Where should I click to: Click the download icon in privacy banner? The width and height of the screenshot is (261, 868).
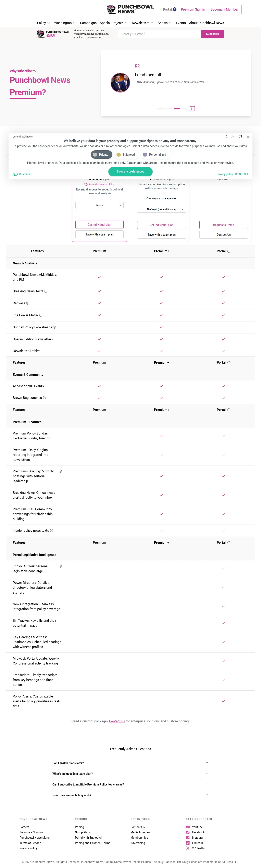click(233, 137)
